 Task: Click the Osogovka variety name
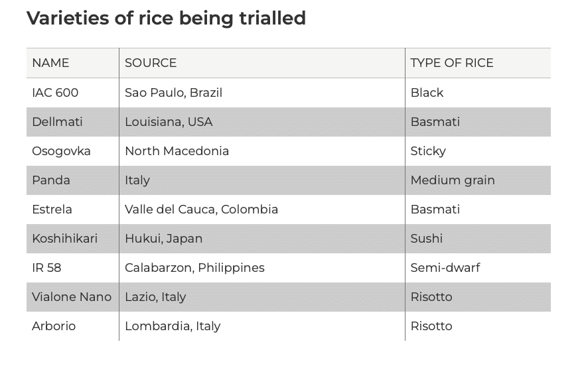(61, 151)
